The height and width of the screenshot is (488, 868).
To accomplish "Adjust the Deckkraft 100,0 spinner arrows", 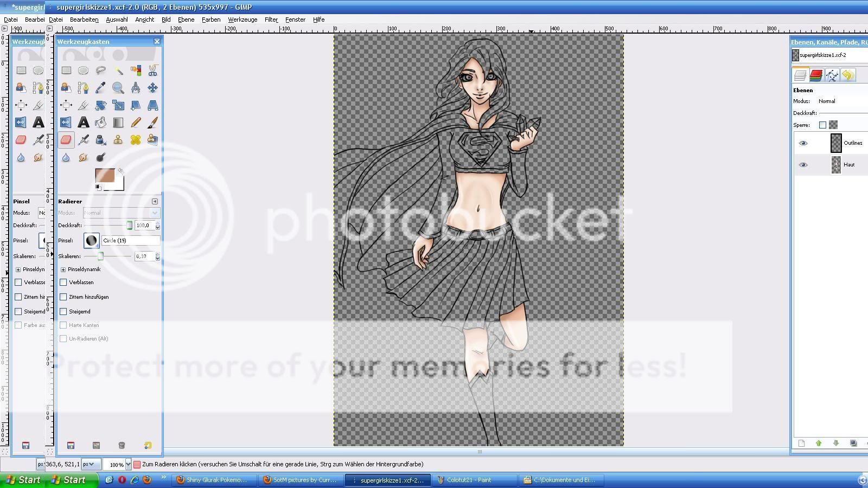I will pos(158,226).
